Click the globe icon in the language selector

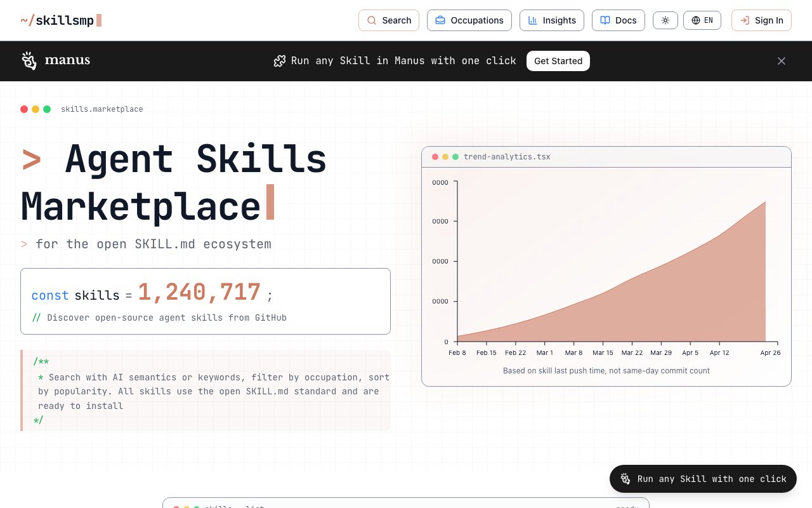tap(696, 20)
